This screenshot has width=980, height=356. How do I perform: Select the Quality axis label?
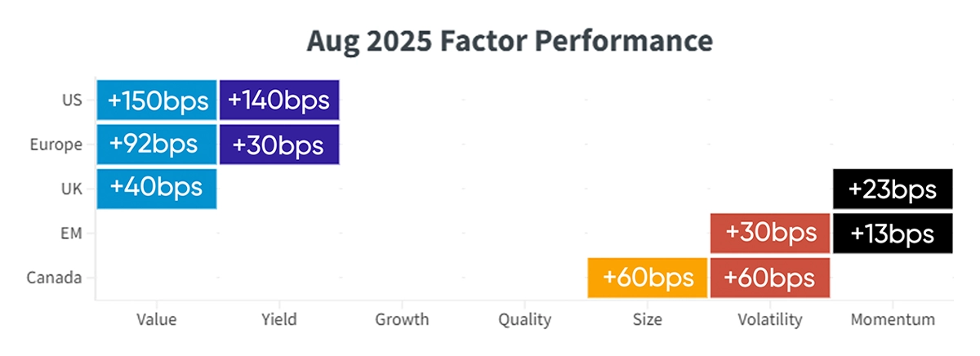[525, 319]
